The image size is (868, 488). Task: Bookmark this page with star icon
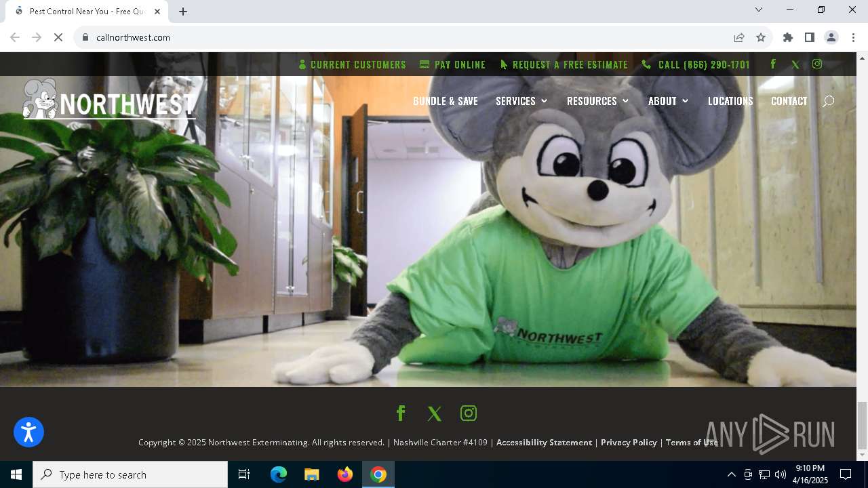[x=761, y=37]
